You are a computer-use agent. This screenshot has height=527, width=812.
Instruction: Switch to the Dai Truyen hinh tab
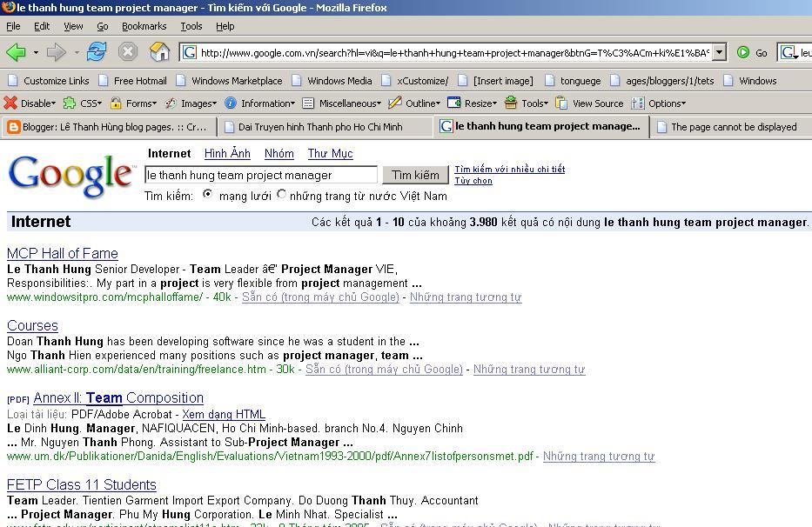point(325,127)
